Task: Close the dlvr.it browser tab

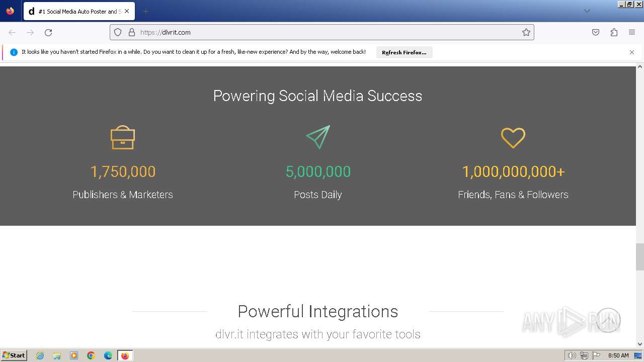Action: point(127,11)
